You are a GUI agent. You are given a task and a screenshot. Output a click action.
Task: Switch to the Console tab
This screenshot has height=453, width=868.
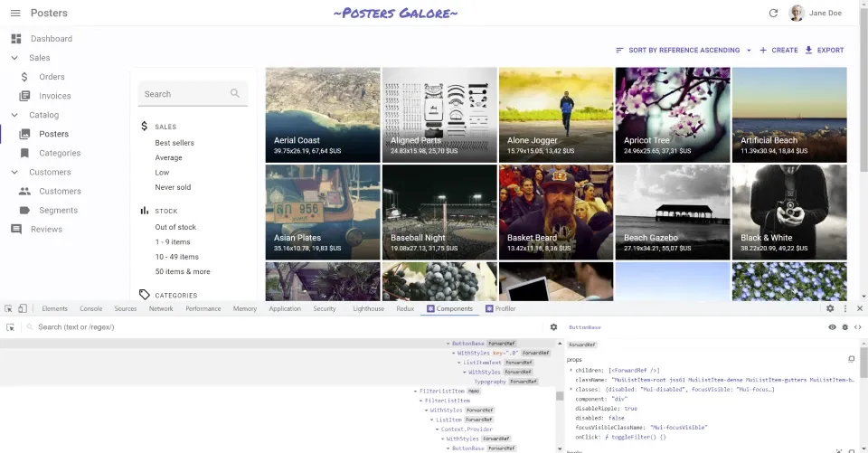point(90,308)
